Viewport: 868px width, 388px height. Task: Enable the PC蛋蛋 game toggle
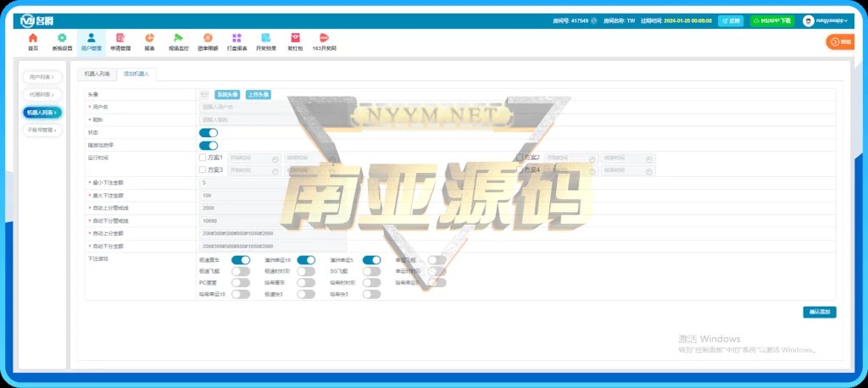(x=241, y=282)
